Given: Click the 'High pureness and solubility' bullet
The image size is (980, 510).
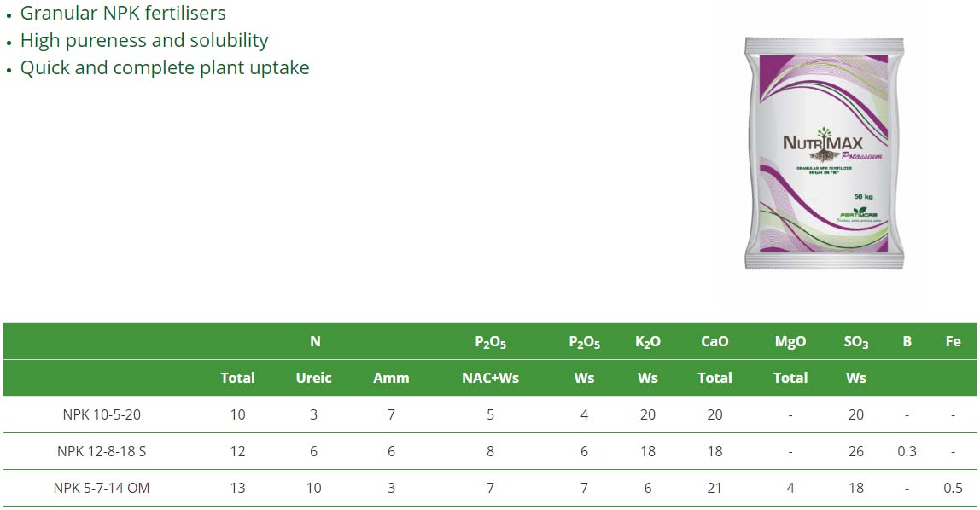Looking at the screenshot, I should [144, 41].
